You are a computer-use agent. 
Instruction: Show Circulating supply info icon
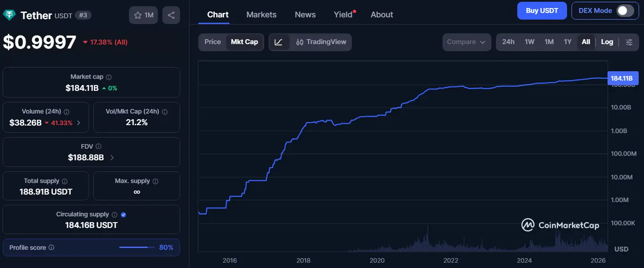click(114, 215)
